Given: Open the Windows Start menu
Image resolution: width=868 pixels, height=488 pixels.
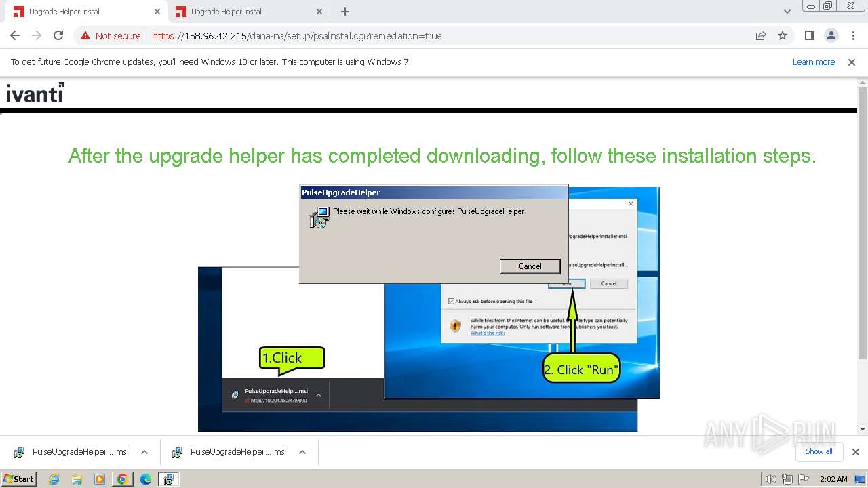Looking at the screenshot, I should pos(19,479).
